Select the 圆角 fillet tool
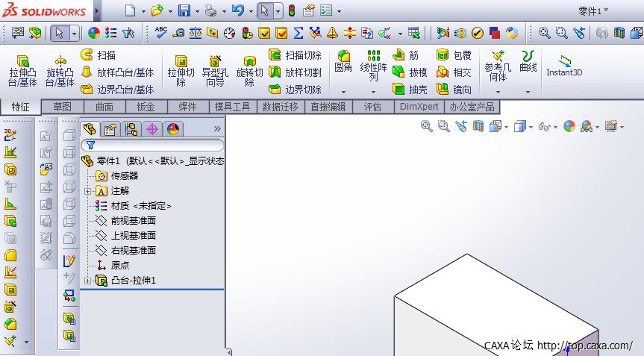 coord(343,63)
